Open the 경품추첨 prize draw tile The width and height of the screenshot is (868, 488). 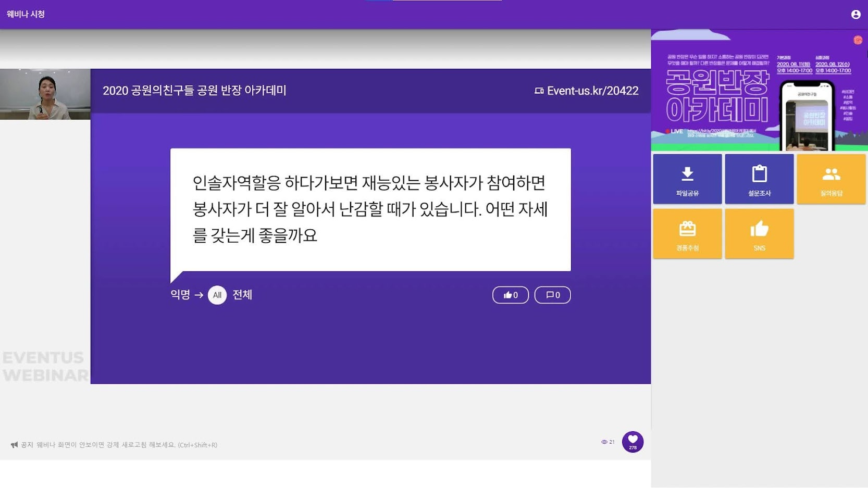click(687, 234)
